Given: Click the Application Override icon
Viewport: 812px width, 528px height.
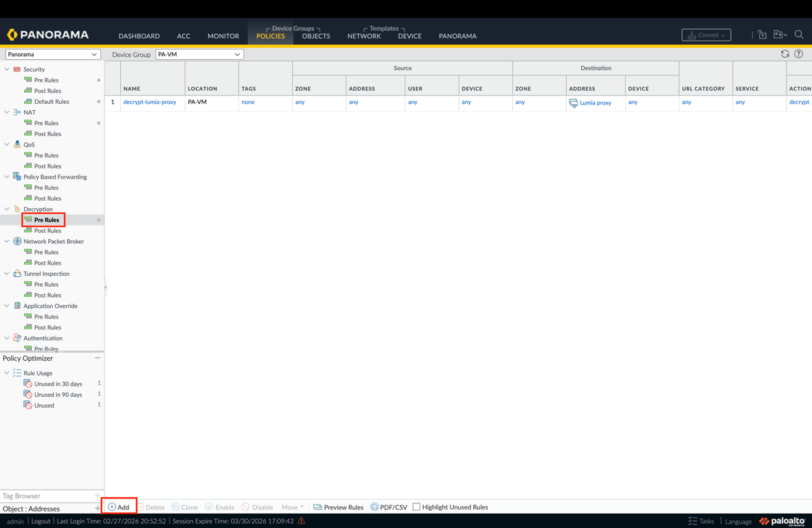Looking at the screenshot, I should [17, 306].
